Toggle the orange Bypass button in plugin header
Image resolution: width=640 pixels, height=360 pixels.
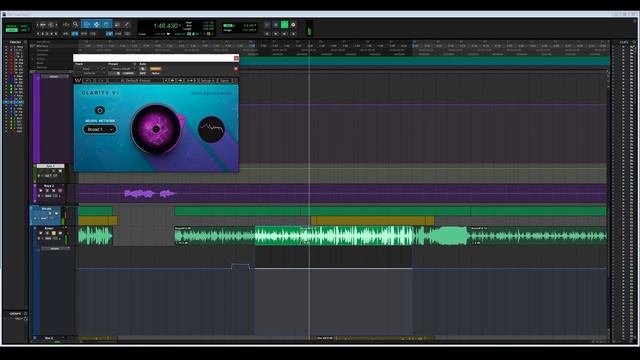pyautogui.click(x=156, y=69)
